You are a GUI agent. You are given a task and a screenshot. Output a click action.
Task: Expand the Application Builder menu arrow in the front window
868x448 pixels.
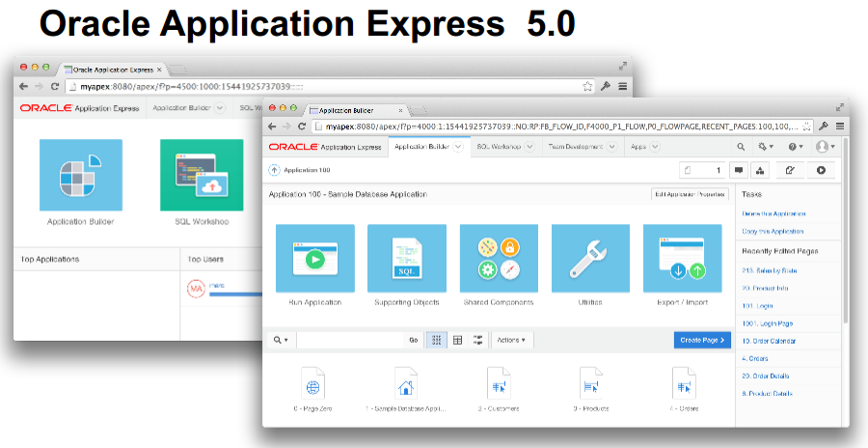coord(458,147)
